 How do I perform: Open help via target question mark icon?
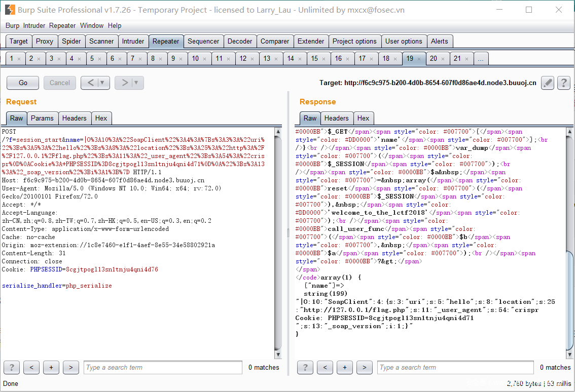(x=564, y=83)
